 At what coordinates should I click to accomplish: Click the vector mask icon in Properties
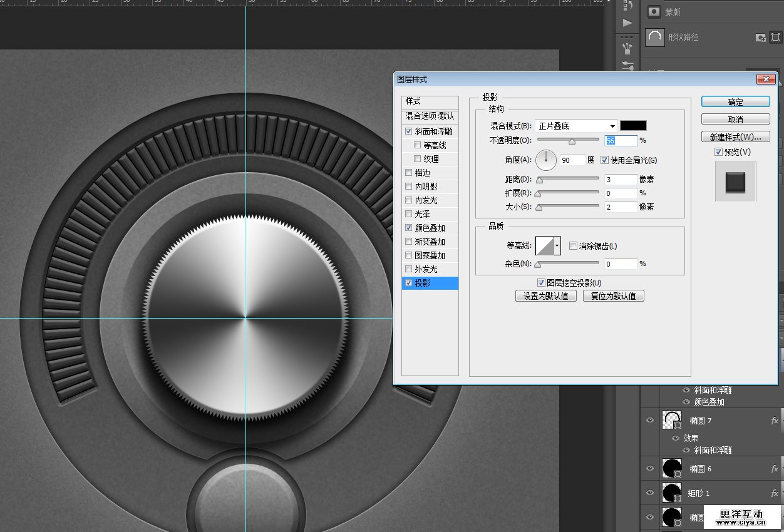point(775,38)
